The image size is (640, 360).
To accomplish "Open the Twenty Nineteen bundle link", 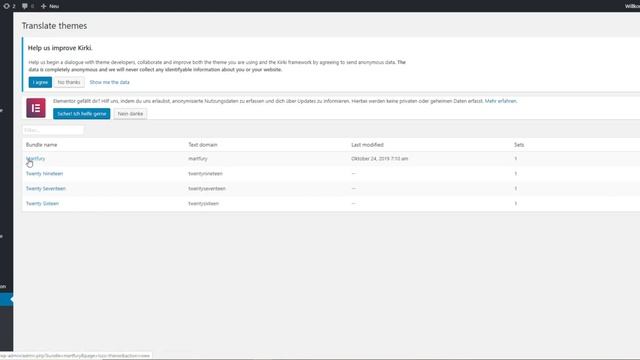I will [x=44, y=173].
